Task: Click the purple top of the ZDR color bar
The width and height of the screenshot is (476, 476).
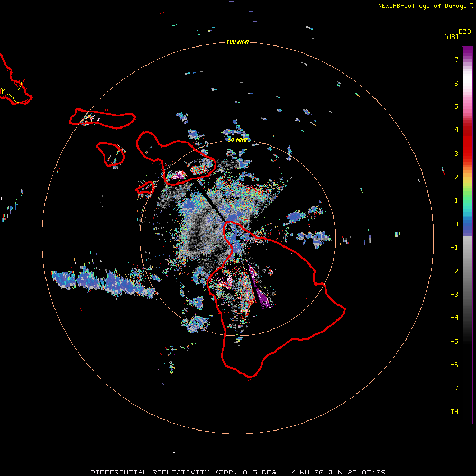Action: [x=467, y=52]
